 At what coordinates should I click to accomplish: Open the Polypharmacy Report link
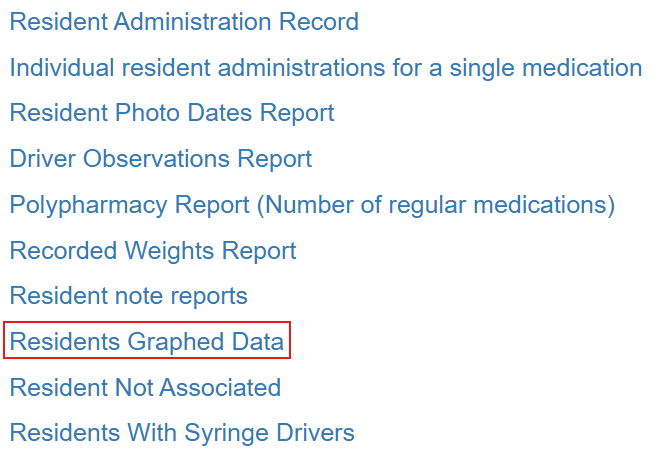312,205
